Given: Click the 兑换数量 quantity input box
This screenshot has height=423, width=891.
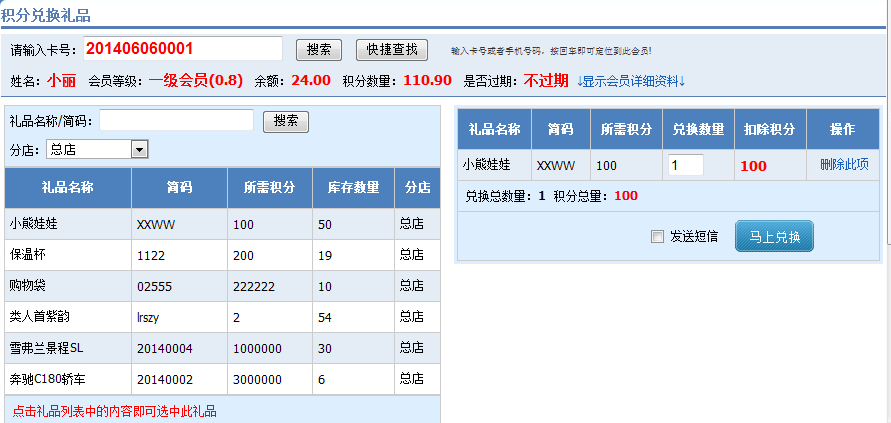Looking at the screenshot, I should (685, 165).
